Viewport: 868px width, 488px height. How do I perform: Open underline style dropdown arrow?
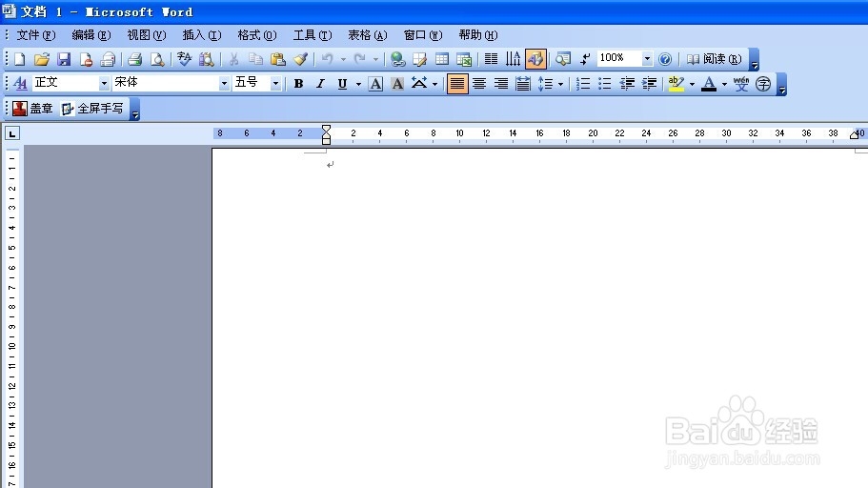pos(358,84)
